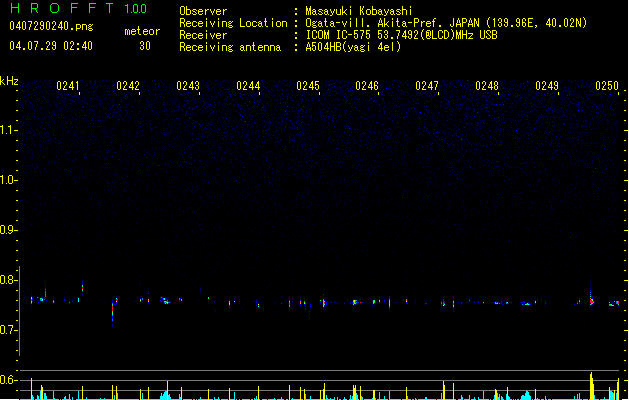The image size is (629, 400).
Task: Click time marker 0249
Action: tap(547, 86)
